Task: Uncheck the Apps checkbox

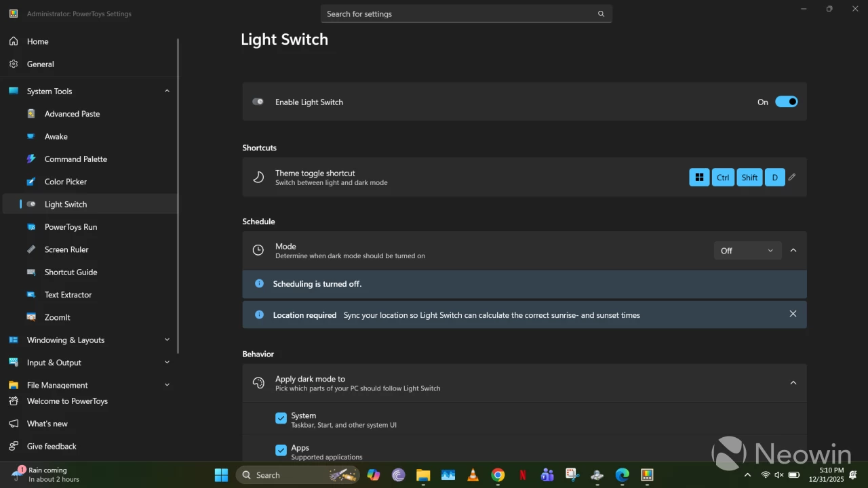Action: [281, 450]
